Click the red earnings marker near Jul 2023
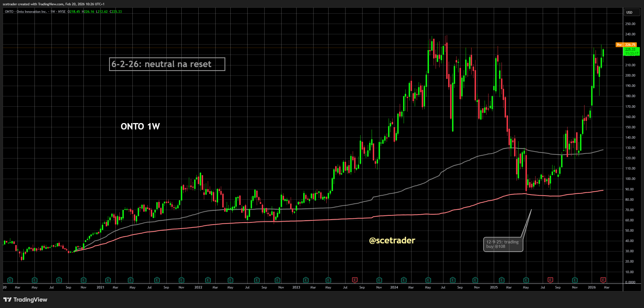This screenshot has width=644, height=308. click(x=355, y=280)
